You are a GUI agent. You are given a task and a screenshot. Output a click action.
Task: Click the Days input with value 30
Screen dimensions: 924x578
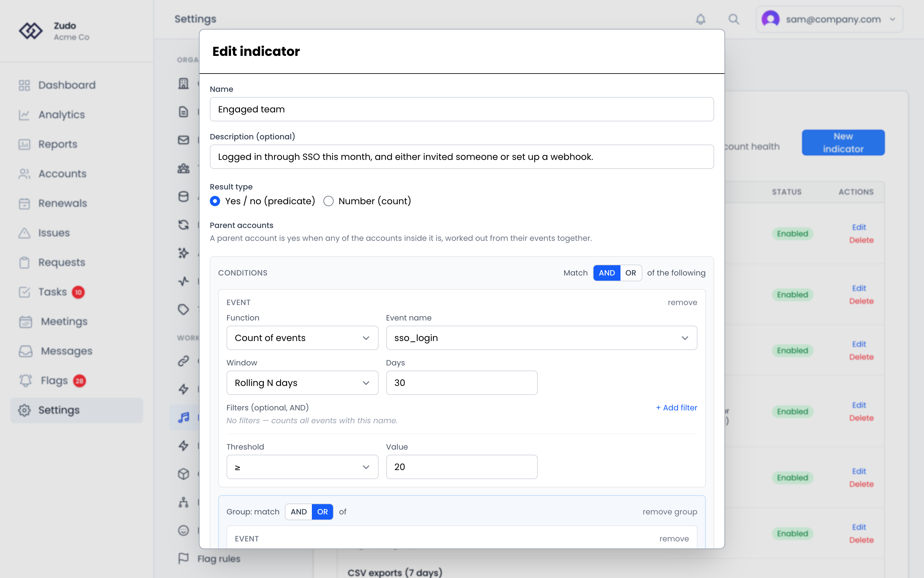(462, 383)
